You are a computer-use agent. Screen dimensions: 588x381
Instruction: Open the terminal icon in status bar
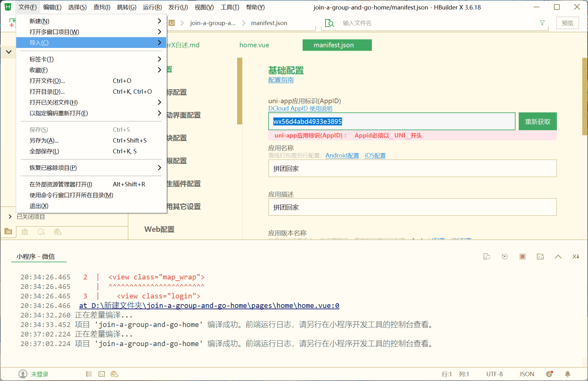coord(102,374)
